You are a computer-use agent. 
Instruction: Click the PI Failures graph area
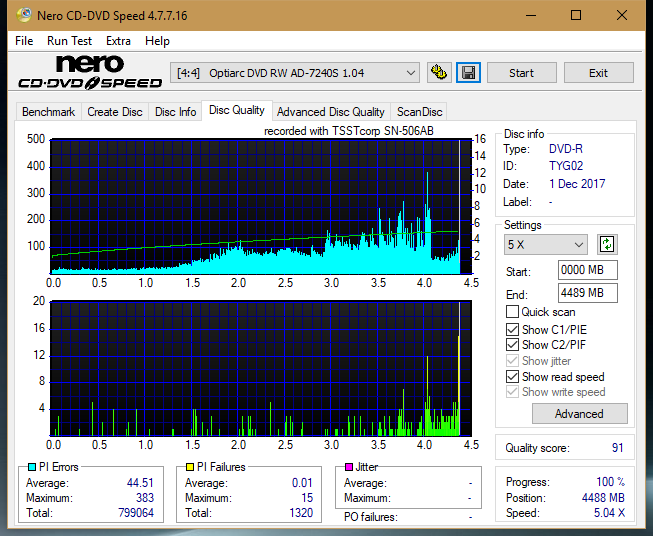(261, 368)
